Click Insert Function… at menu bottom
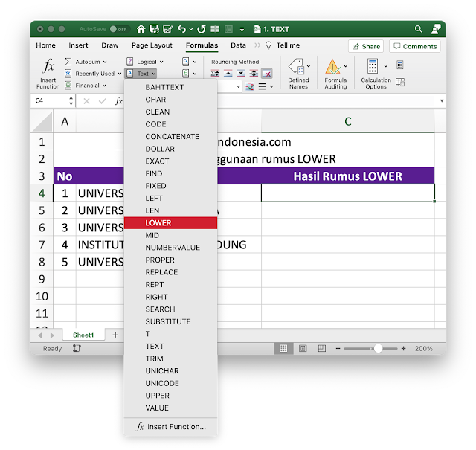This screenshot has height=450, width=476. click(x=170, y=427)
